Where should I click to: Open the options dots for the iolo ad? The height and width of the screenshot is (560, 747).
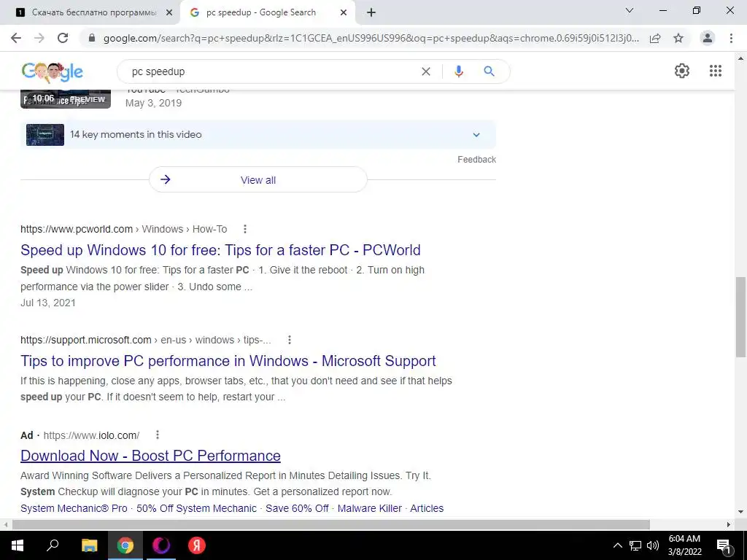pyautogui.click(x=158, y=435)
